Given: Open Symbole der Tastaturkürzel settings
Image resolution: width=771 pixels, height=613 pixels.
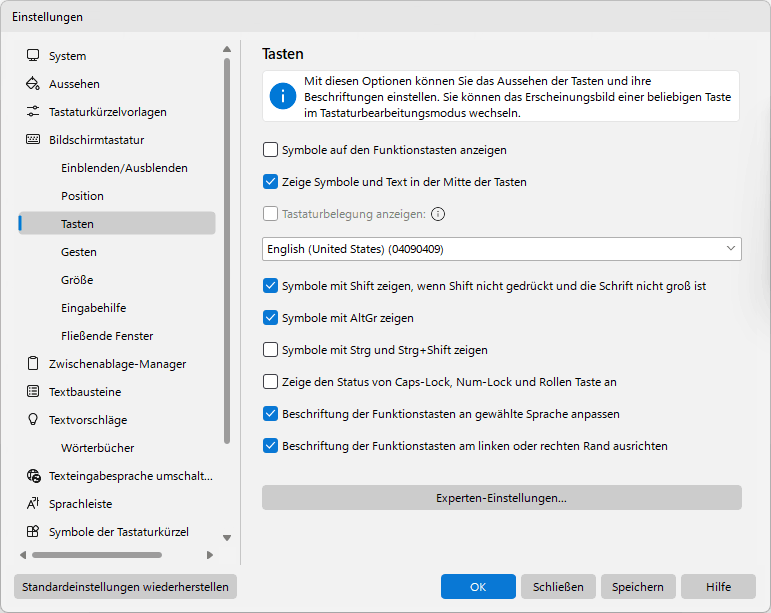Looking at the screenshot, I should [x=117, y=532].
